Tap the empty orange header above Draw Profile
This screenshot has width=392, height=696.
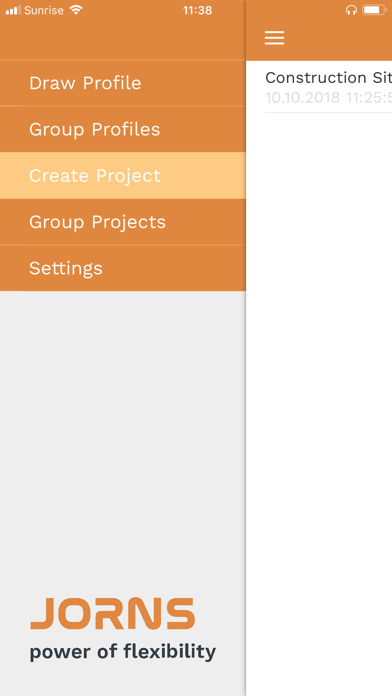point(123,39)
